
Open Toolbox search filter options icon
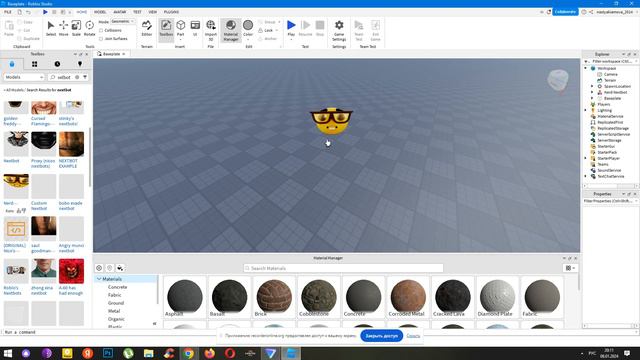(85, 77)
